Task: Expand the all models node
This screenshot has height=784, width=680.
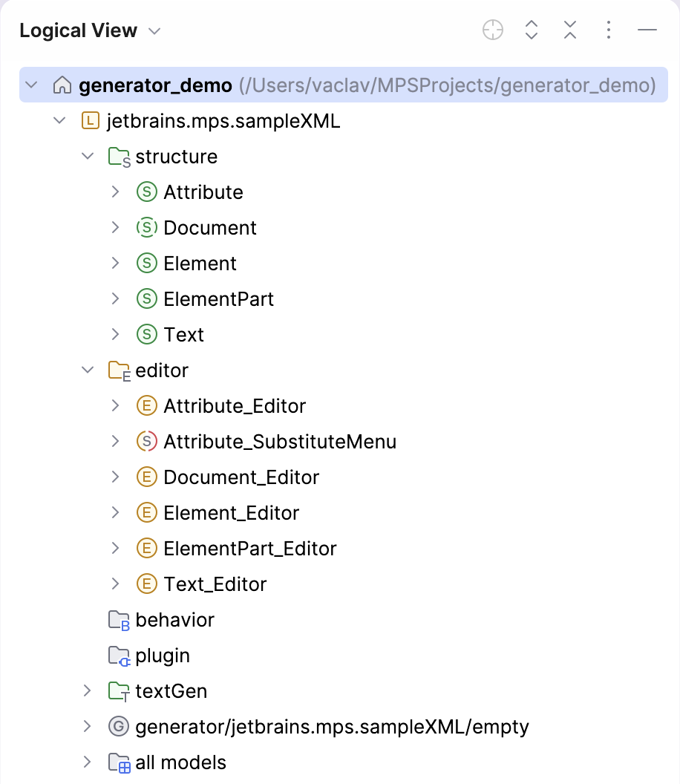Action: [x=88, y=762]
